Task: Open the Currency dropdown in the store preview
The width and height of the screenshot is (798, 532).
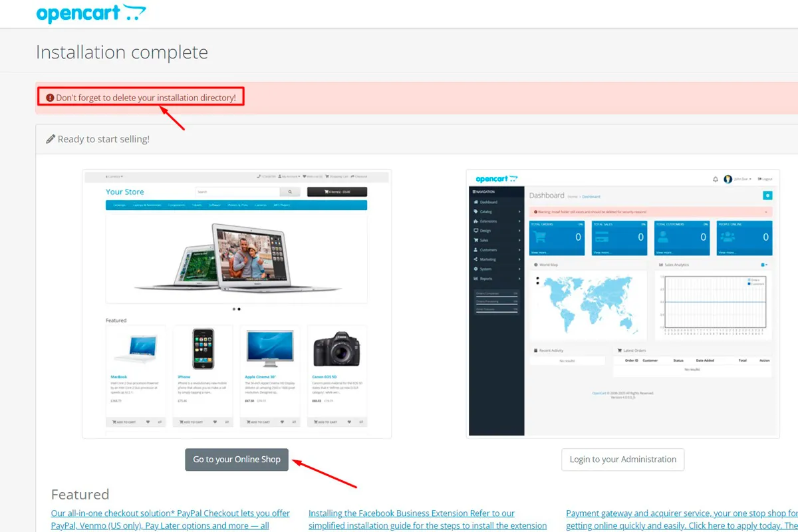Action: 113,177
